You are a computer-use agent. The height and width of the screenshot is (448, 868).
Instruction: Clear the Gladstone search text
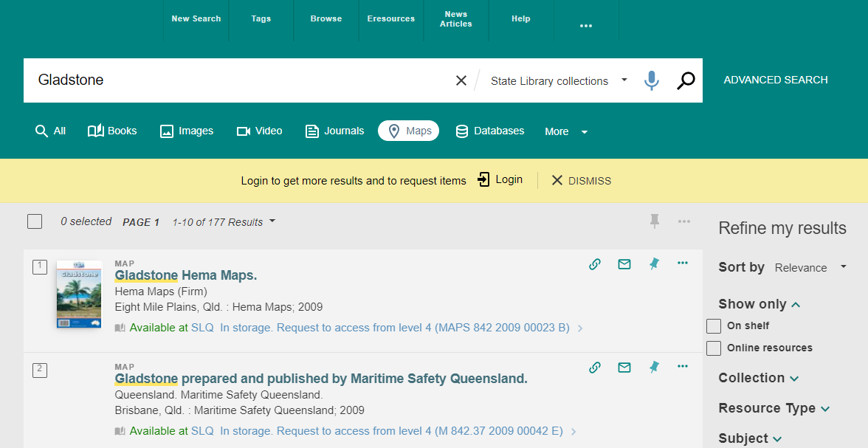(x=461, y=81)
